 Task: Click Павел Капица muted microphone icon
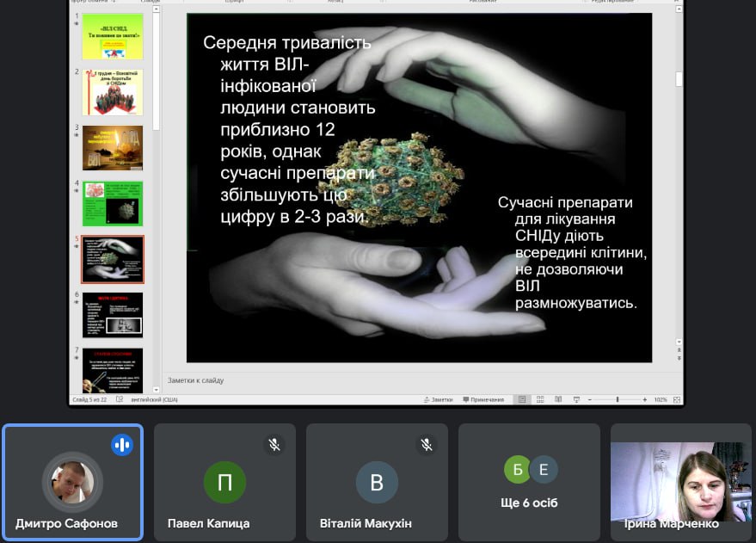274,445
